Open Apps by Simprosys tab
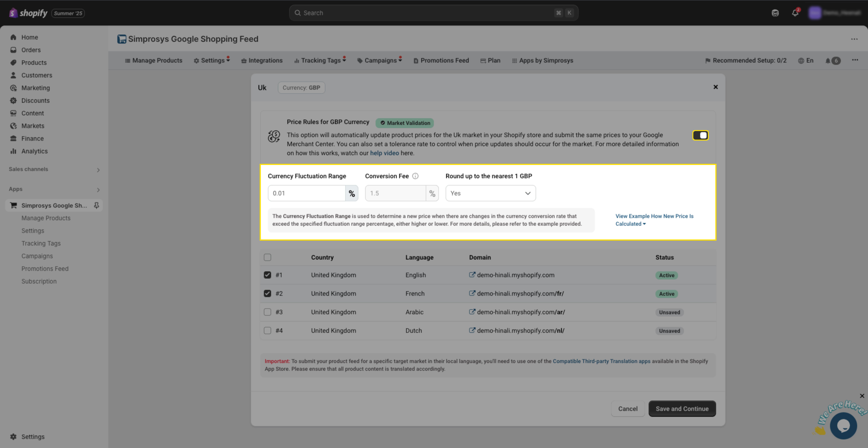The width and height of the screenshot is (868, 448). (x=543, y=61)
